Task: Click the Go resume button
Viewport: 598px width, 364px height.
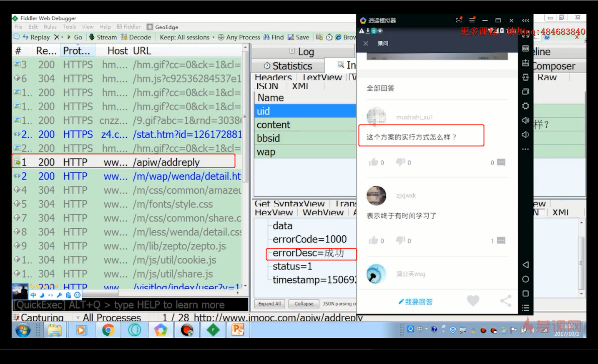Action: pos(74,37)
